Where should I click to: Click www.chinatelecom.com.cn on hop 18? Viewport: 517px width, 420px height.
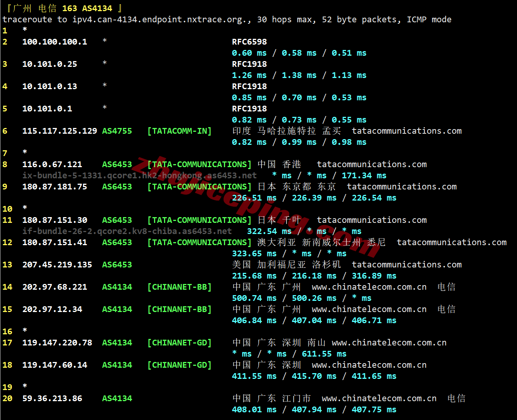pyautogui.click(x=369, y=365)
